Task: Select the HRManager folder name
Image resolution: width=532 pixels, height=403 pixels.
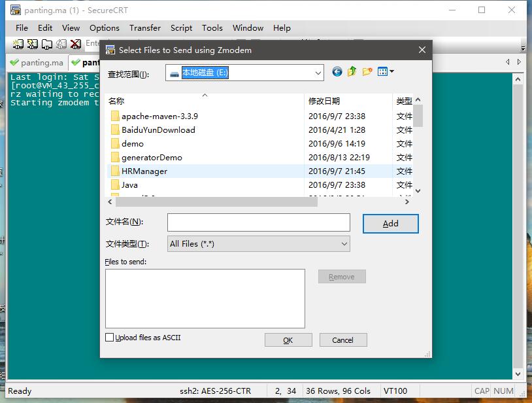Action: point(144,171)
